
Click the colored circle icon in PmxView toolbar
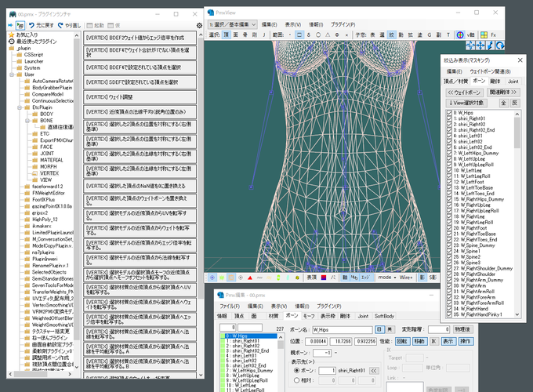click(461, 34)
